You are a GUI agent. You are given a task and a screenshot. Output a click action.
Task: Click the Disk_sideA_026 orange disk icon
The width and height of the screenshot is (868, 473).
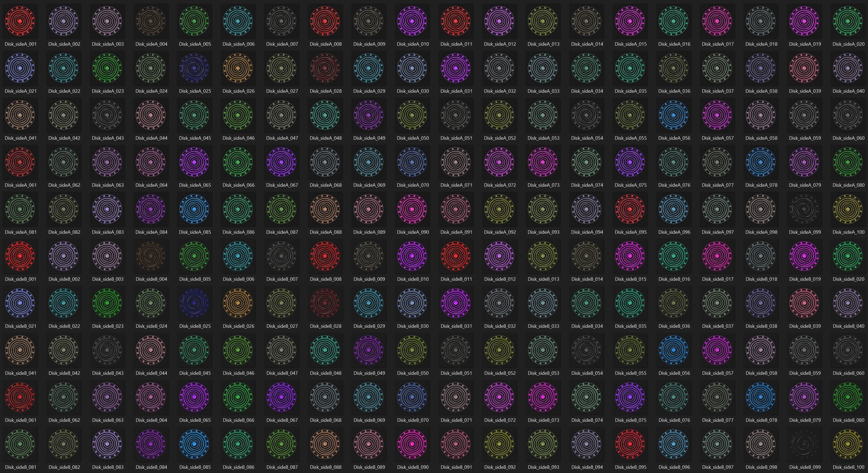[x=238, y=68]
